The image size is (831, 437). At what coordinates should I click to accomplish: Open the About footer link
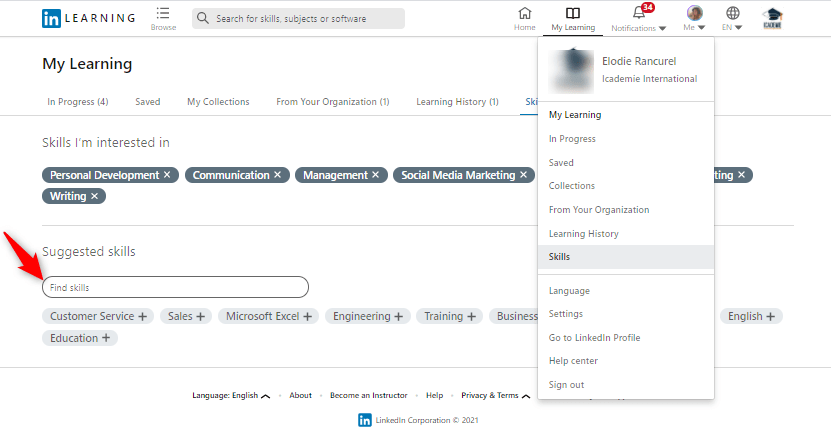pos(300,395)
